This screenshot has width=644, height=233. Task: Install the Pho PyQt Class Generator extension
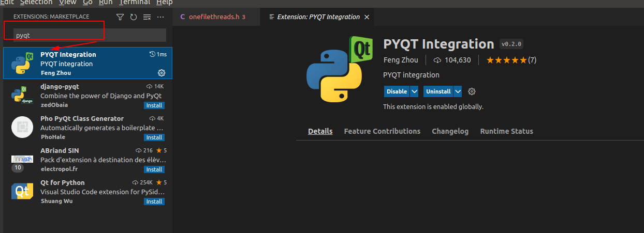(x=154, y=137)
